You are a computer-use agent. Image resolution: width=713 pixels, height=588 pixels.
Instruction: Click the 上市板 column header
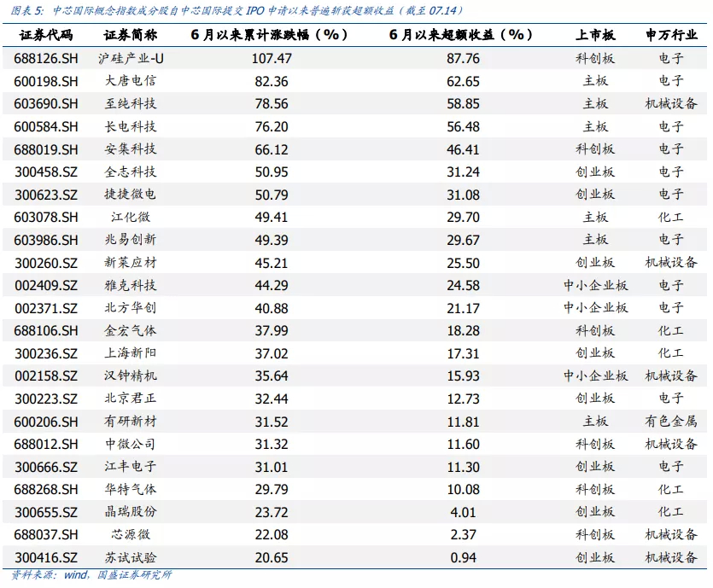tap(595, 35)
